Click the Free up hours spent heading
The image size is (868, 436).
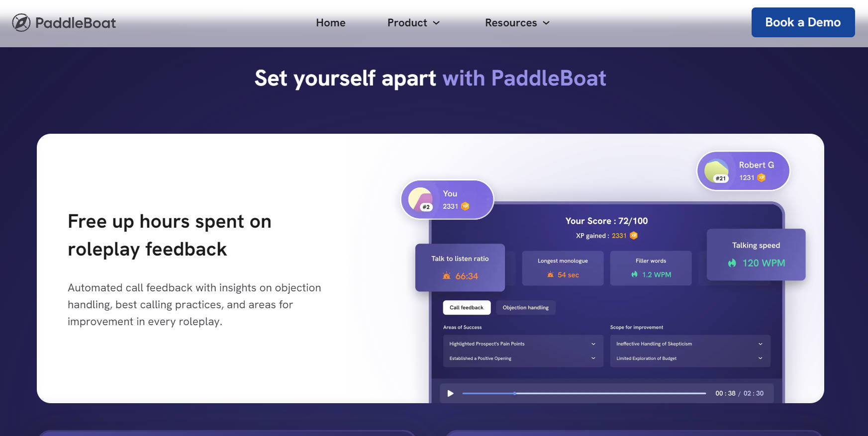tap(170, 235)
